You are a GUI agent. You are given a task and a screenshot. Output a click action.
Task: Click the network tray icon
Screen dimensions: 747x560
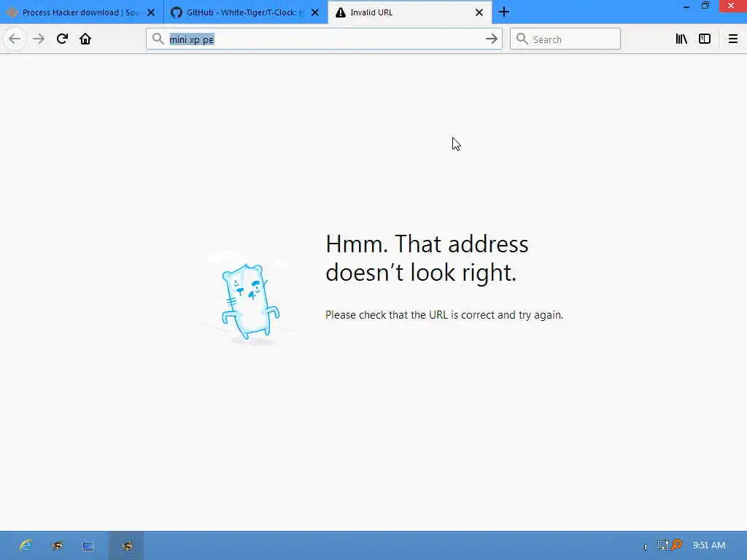tap(662, 545)
